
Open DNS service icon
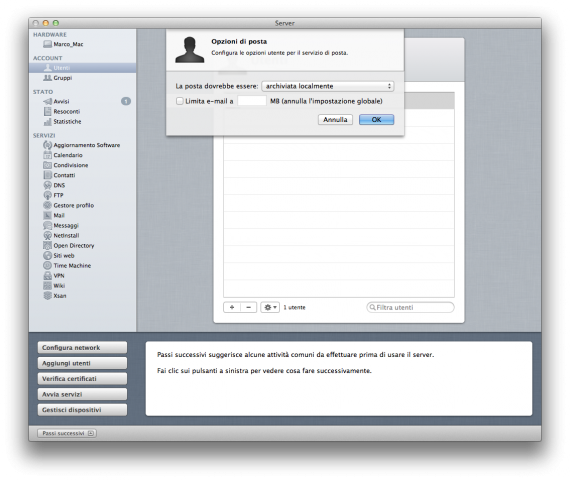[x=47, y=185]
